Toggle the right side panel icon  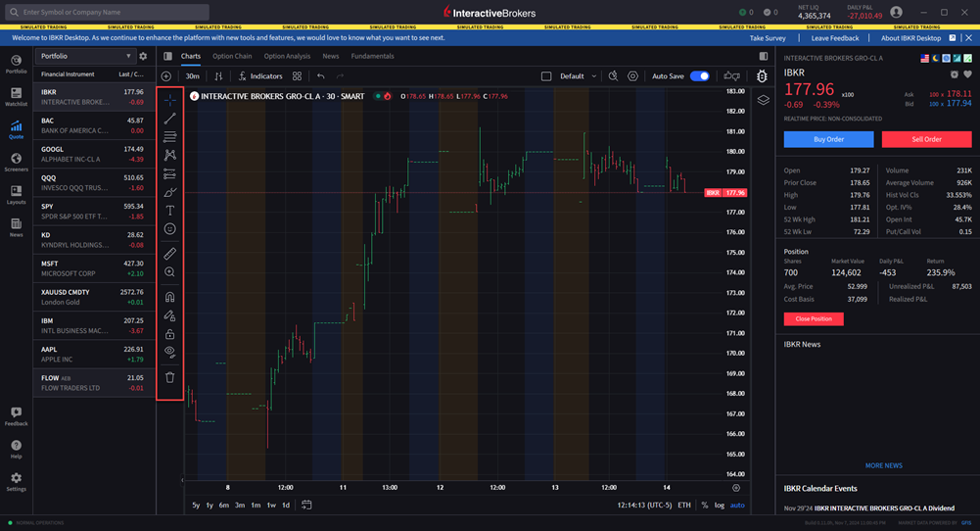tap(763, 56)
